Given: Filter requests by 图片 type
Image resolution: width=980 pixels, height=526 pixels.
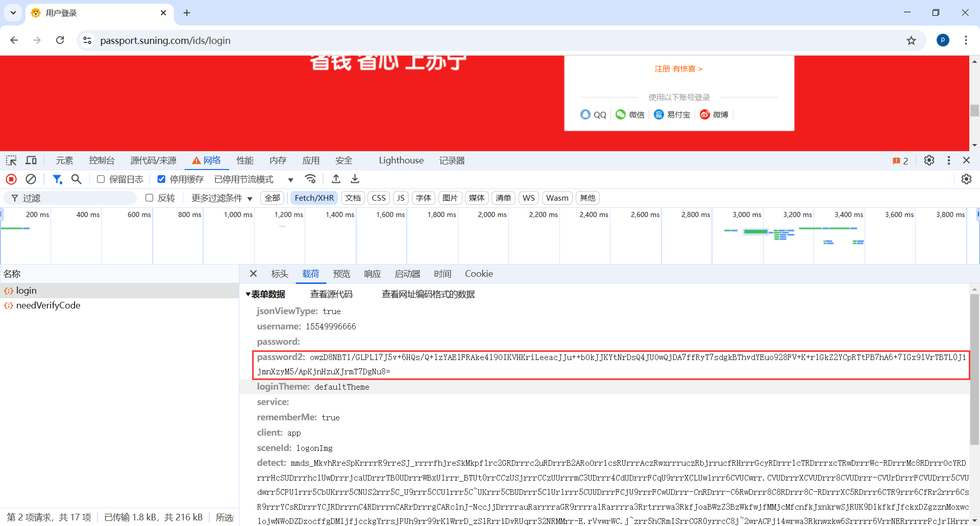Looking at the screenshot, I should point(450,198).
